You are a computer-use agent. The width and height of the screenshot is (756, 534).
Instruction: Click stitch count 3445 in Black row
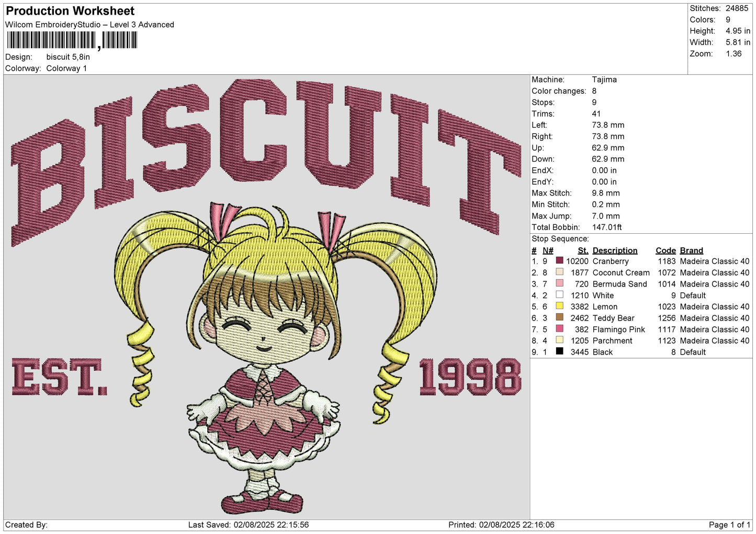[x=580, y=352]
